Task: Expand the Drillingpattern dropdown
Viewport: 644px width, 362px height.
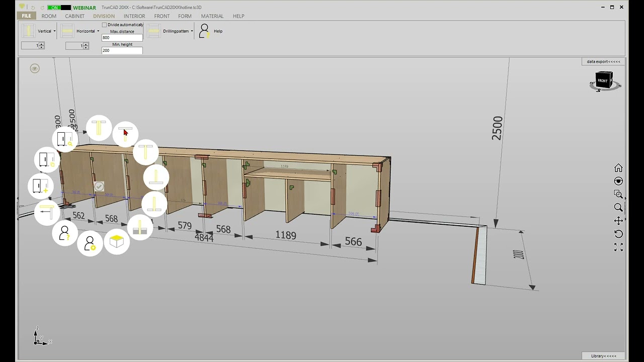Action: (192, 31)
